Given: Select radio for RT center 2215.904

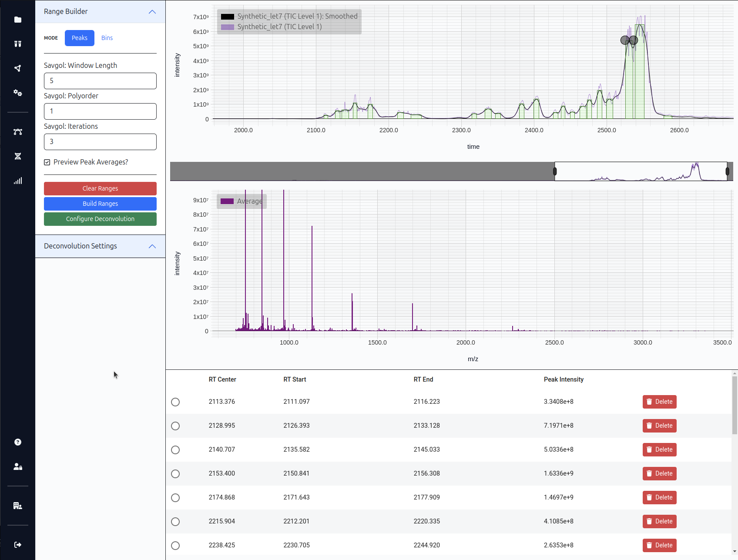Looking at the screenshot, I should (x=175, y=522).
